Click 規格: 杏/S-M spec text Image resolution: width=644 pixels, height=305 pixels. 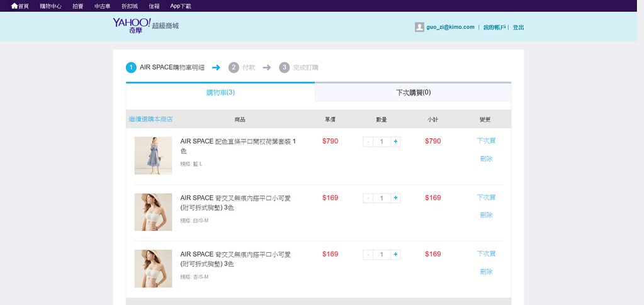[x=195, y=277]
